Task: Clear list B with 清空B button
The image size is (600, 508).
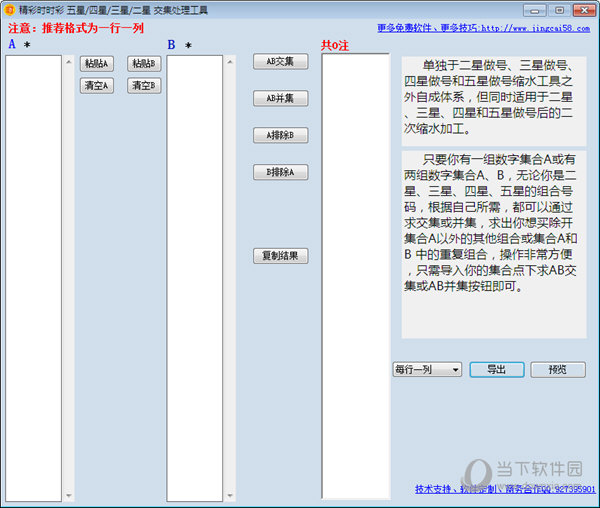Action: click(x=144, y=85)
